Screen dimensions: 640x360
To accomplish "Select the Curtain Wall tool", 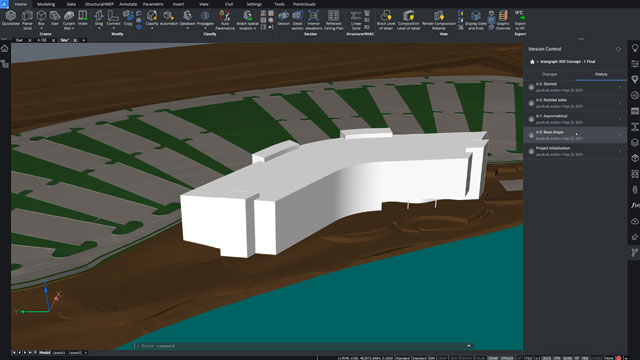I will tap(69, 20).
